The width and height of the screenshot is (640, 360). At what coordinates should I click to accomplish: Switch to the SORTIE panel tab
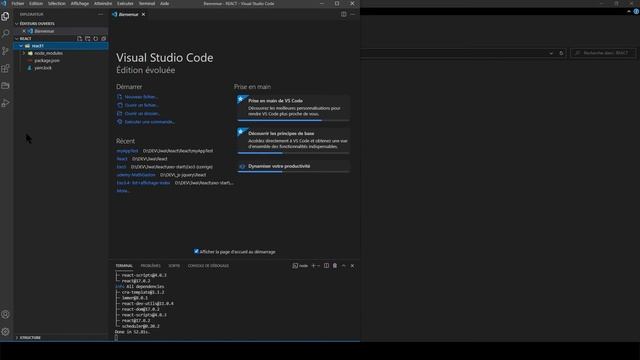pyautogui.click(x=174, y=266)
